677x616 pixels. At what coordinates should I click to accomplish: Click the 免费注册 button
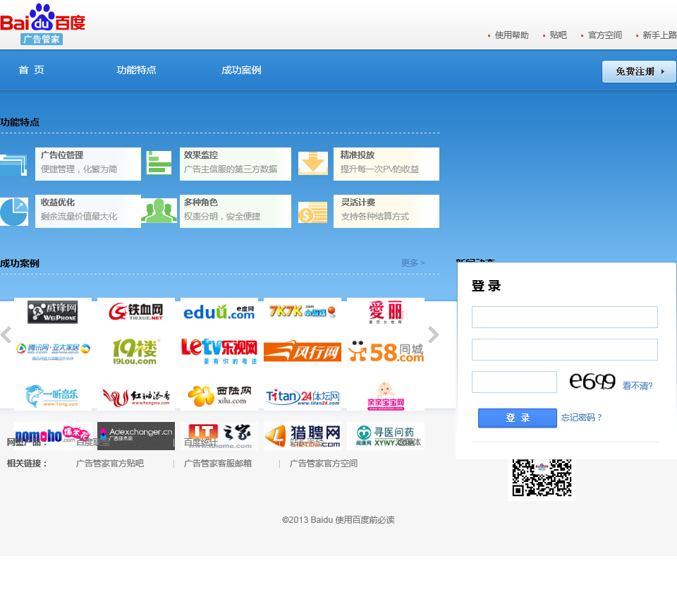coord(639,71)
